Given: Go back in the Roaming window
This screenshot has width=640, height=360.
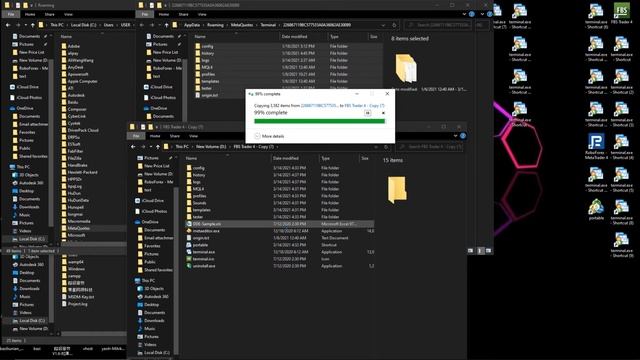Looking at the screenshot, I should point(8,25).
